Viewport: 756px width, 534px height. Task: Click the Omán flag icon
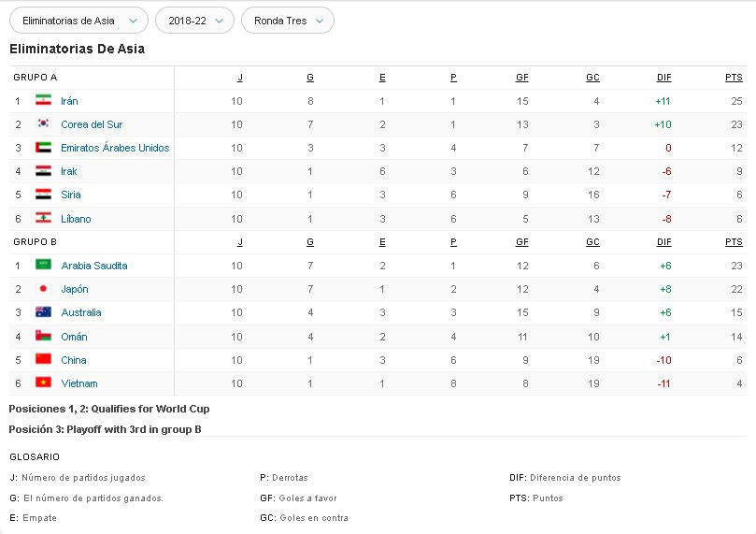pos(43,336)
